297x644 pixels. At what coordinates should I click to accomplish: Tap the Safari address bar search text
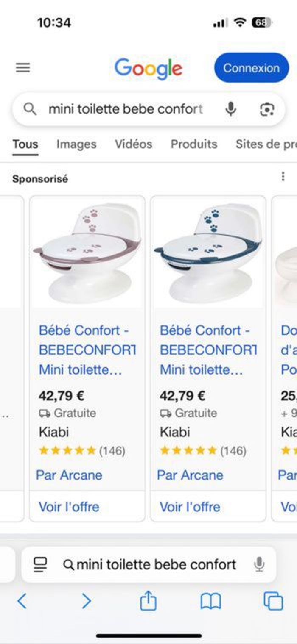click(156, 564)
